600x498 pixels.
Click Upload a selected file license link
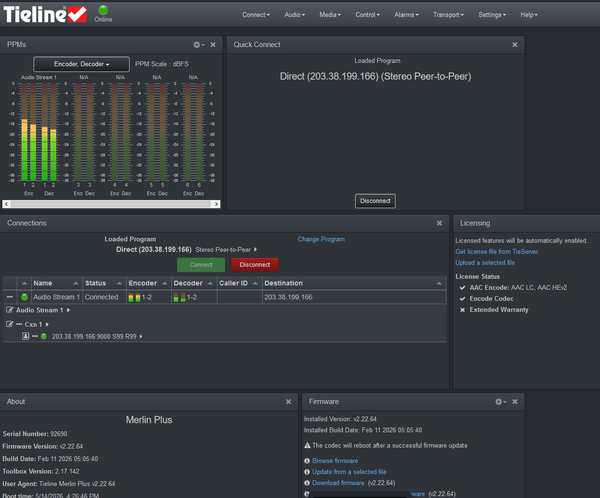[x=485, y=263]
